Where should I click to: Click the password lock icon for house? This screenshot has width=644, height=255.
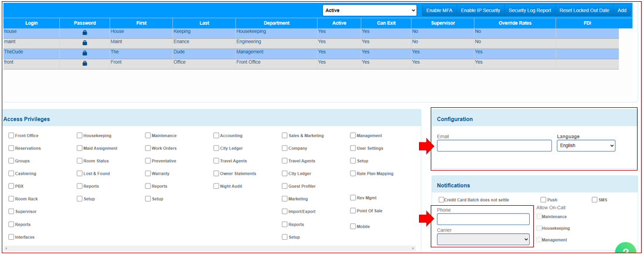click(84, 33)
